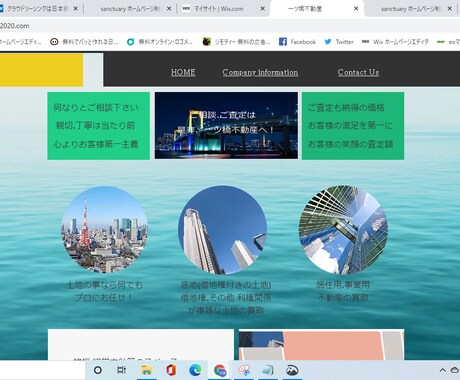The image size is (460, 380).
Task: Click the salmon-colored image card at page bottom
Action: [321, 345]
